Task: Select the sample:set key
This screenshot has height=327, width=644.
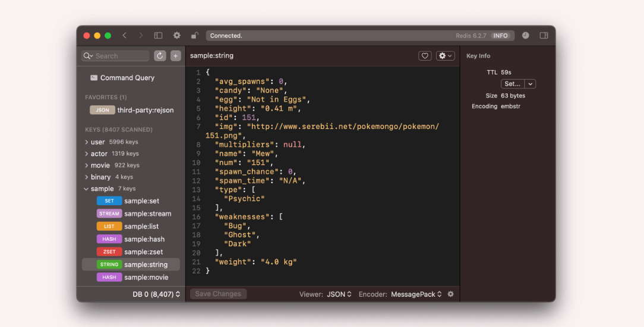Action: tap(142, 201)
